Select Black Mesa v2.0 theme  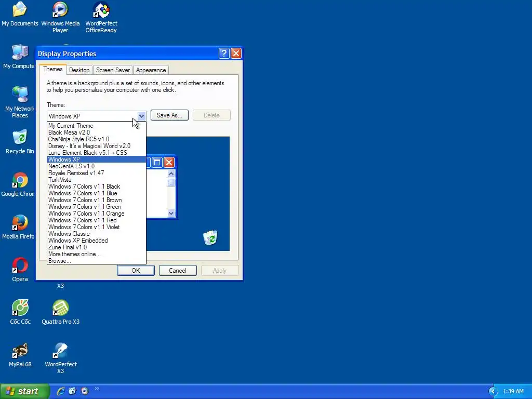click(x=96, y=132)
